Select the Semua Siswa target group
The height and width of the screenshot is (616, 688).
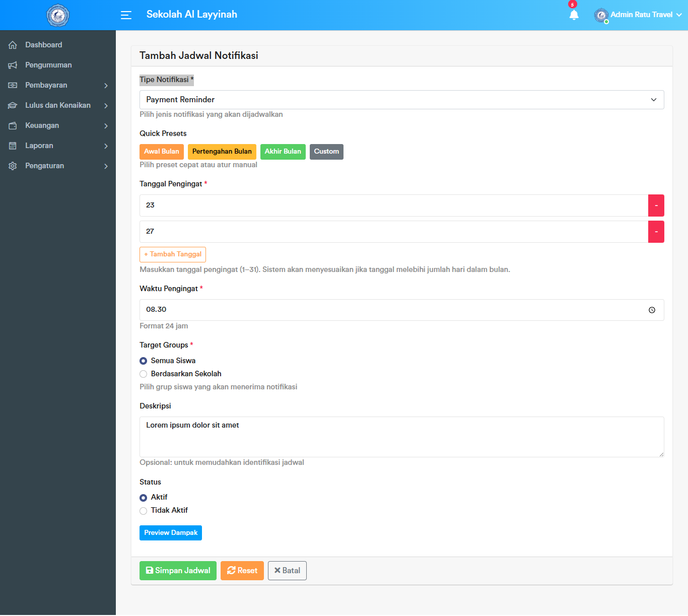click(x=143, y=361)
